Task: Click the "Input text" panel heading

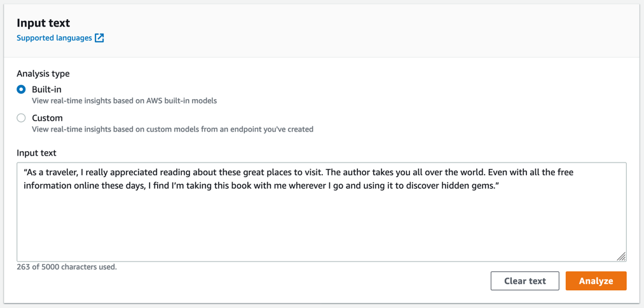Action: [43, 23]
